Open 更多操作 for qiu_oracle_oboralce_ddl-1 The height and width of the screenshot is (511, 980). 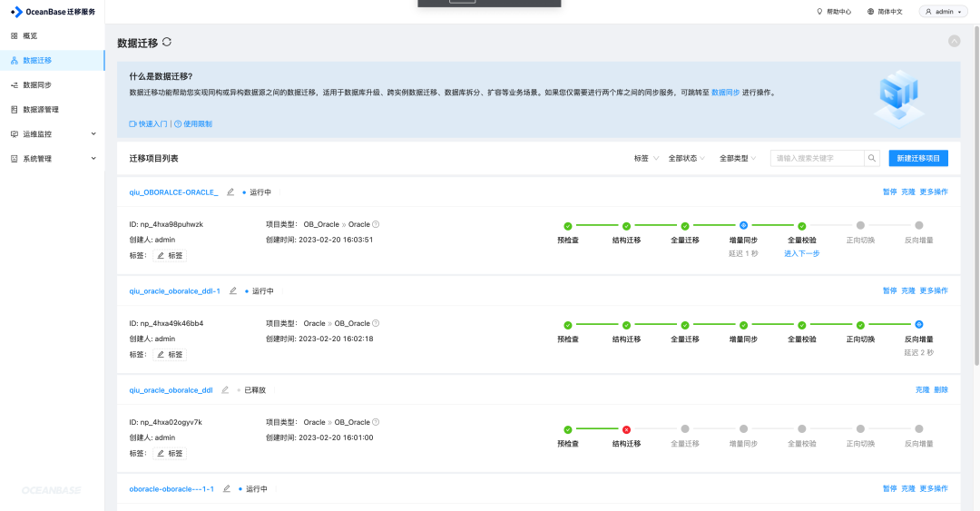(934, 290)
